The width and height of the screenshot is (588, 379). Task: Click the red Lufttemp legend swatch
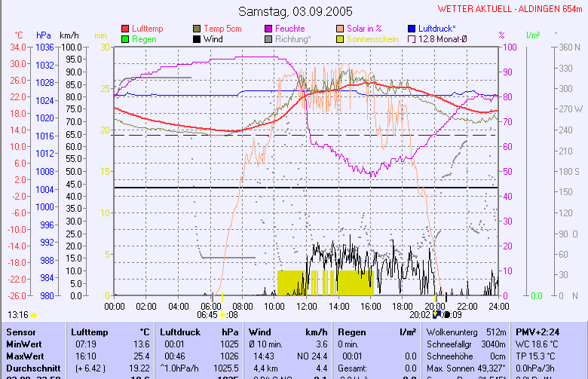tap(125, 29)
